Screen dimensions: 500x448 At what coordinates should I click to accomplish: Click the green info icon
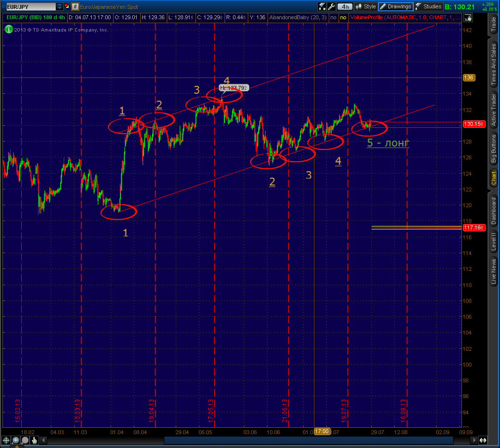click(x=8, y=29)
